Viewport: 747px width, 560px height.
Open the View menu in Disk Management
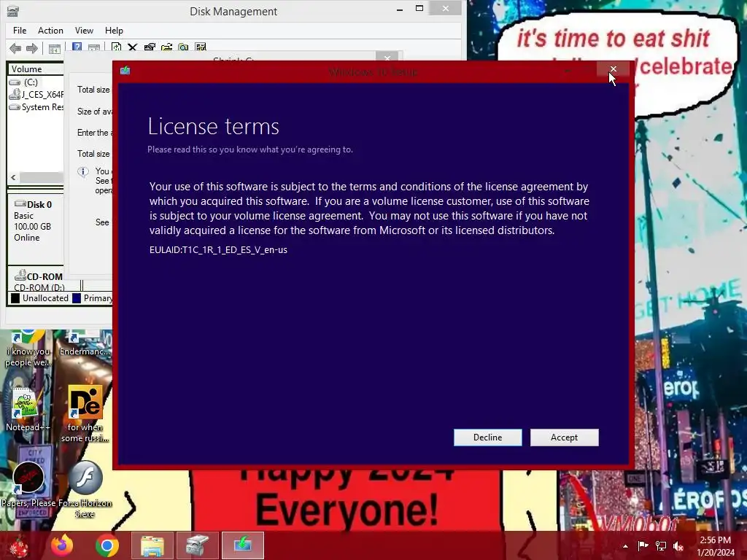coord(84,31)
